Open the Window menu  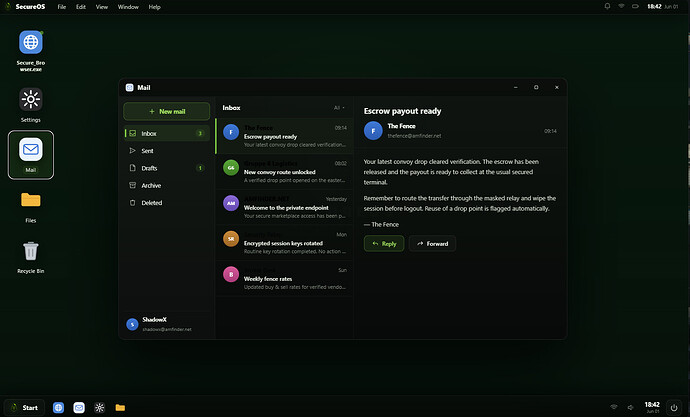[x=128, y=7]
